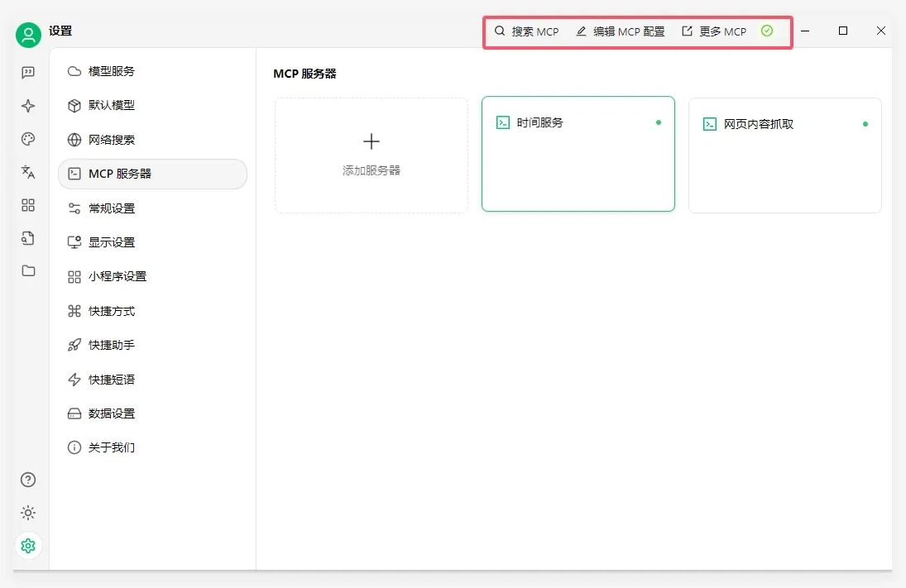Screen dimensions: 906x588
Task: Open the 更多 MCP link
Action: click(x=714, y=31)
